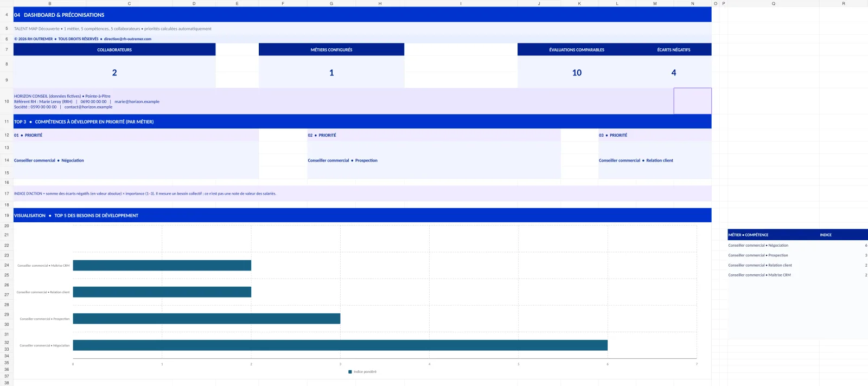
Task: Select the écarts négatifs value 4
Action: tap(674, 72)
